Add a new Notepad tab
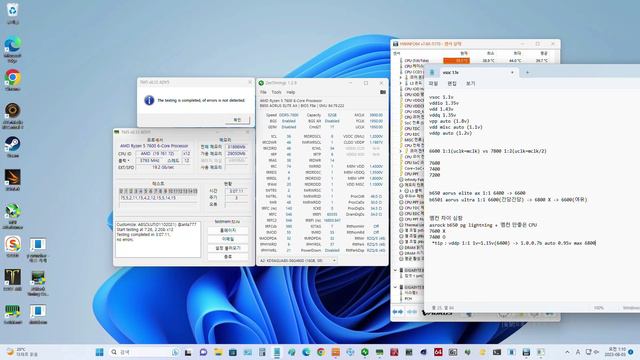This screenshot has width=640, height=360. point(527,72)
